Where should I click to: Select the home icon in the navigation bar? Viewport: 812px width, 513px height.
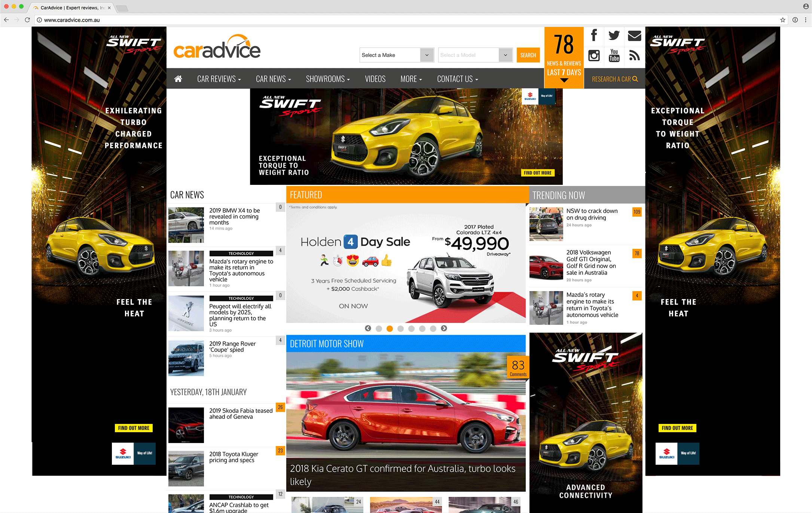click(x=178, y=79)
